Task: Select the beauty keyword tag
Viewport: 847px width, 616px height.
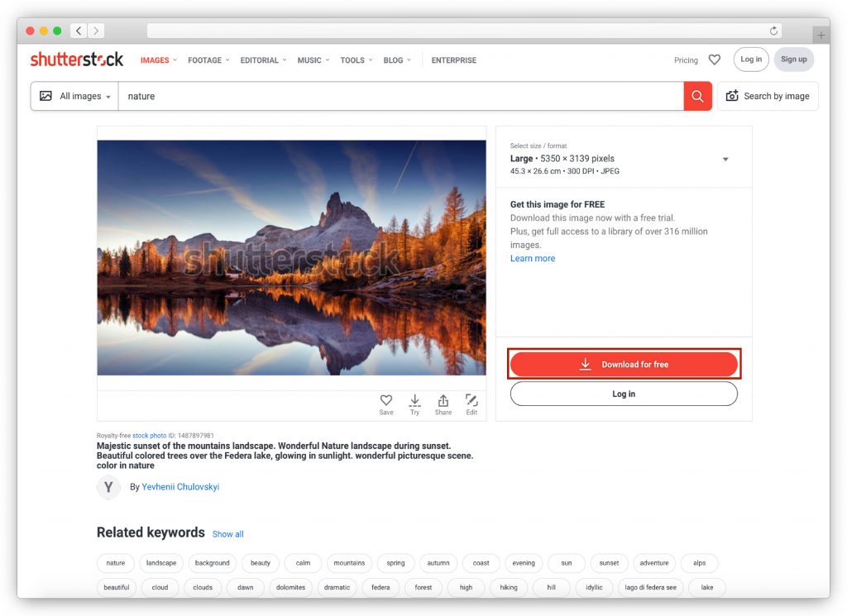Action: coord(261,563)
